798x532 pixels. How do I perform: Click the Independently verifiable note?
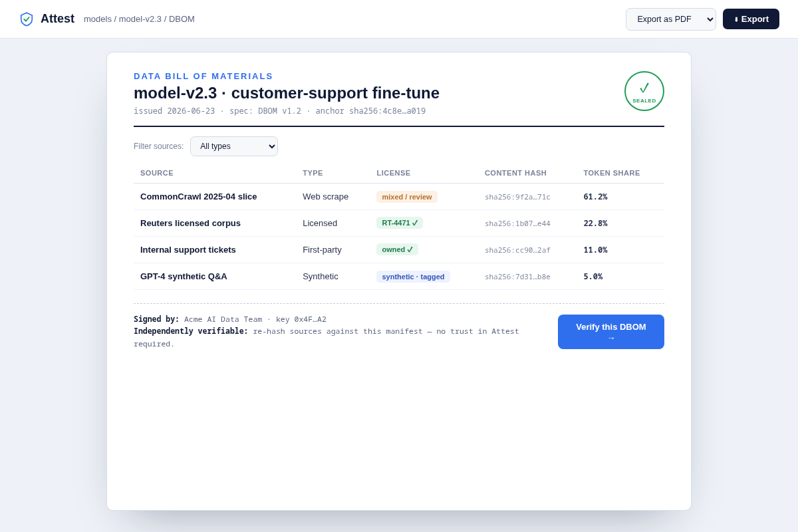(x=327, y=337)
